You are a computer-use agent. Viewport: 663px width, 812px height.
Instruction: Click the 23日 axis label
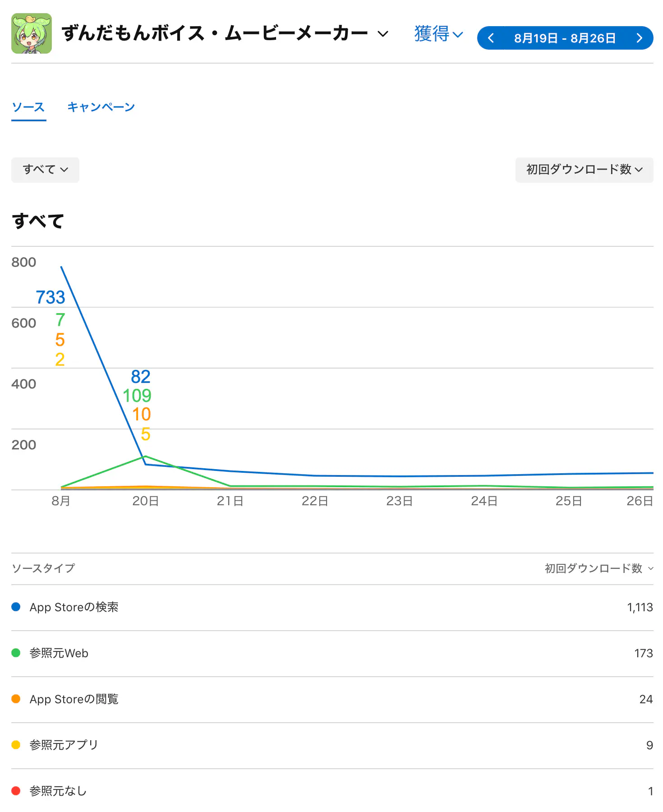point(399,501)
